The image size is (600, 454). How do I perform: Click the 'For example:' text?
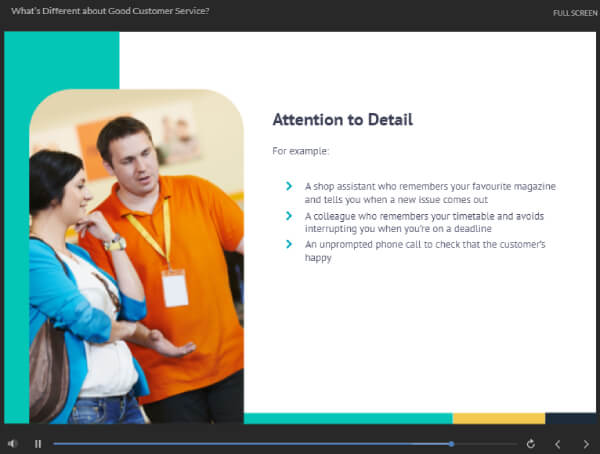[x=300, y=151]
